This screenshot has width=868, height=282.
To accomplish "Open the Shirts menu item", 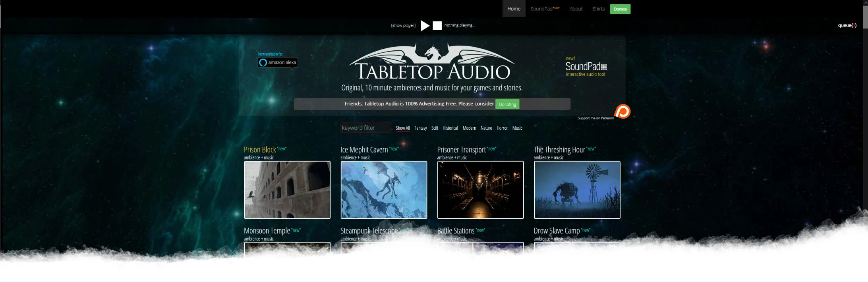I will tap(598, 9).
